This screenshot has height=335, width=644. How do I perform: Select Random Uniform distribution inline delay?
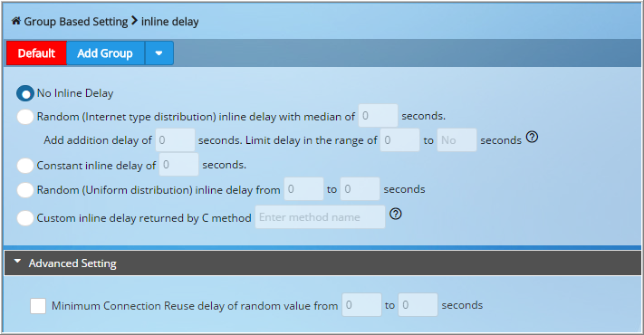(x=25, y=190)
